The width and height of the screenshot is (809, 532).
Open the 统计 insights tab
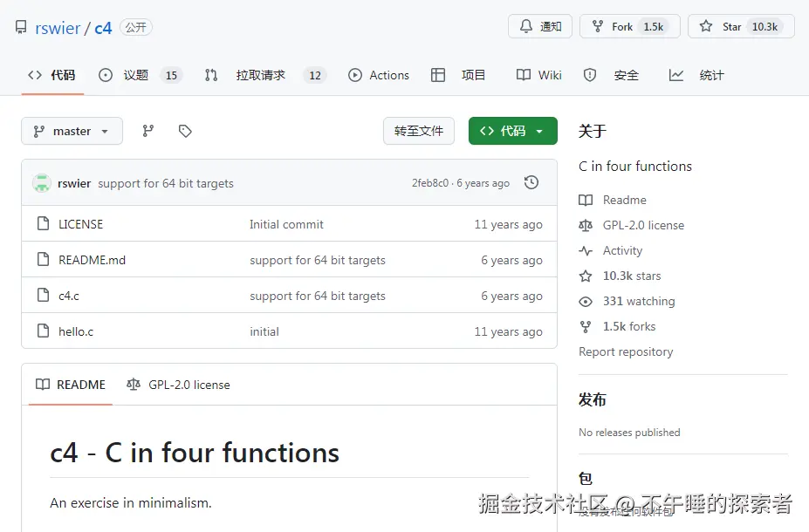click(696, 75)
